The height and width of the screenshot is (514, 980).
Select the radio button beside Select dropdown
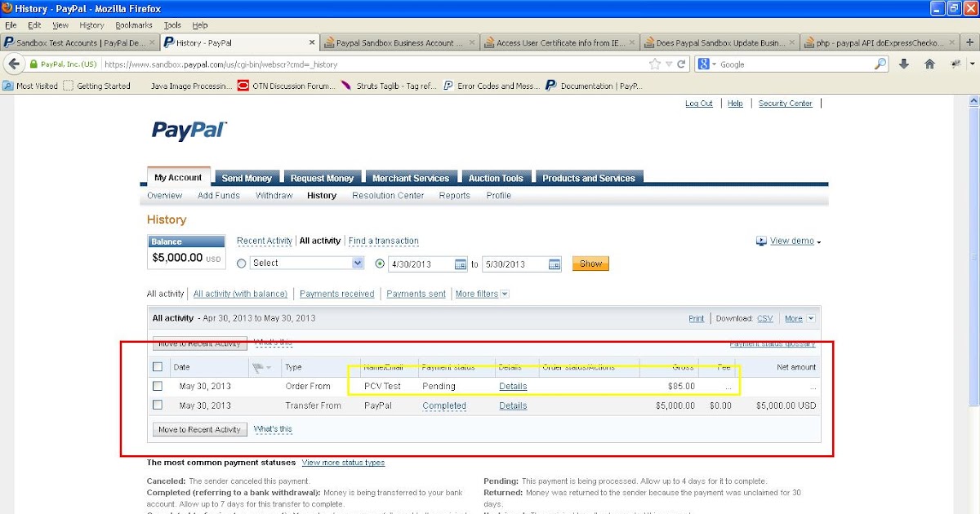click(x=242, y=264)
